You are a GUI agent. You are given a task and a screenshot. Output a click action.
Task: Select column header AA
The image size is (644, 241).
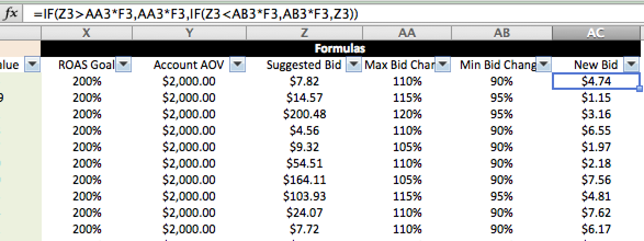tap(406, 33)
